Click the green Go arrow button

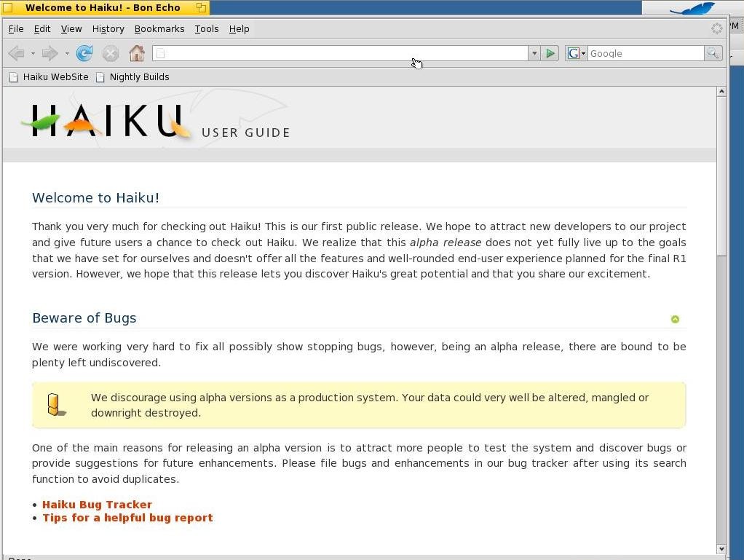point(550,53)
